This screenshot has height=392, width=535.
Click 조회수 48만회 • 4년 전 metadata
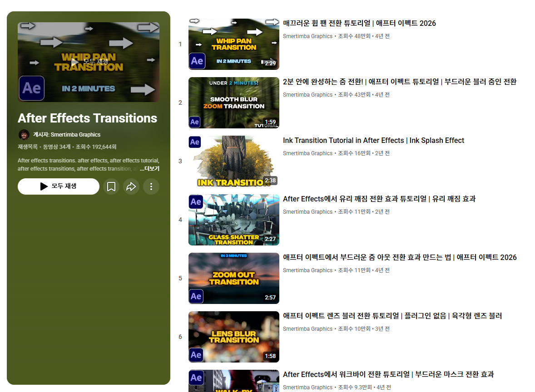[x=364, y=36]
